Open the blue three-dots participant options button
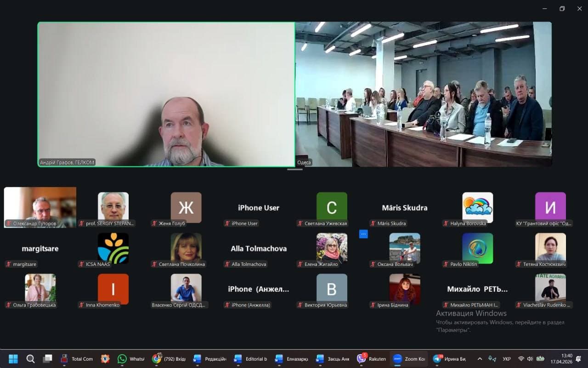The height and width of the screenshot is (368, 588). (363, 234)
